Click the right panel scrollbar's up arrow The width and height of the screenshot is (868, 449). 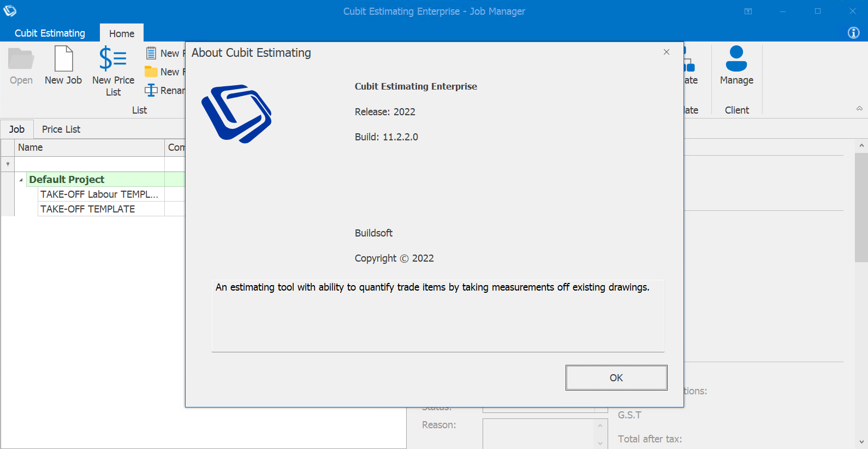861,145
